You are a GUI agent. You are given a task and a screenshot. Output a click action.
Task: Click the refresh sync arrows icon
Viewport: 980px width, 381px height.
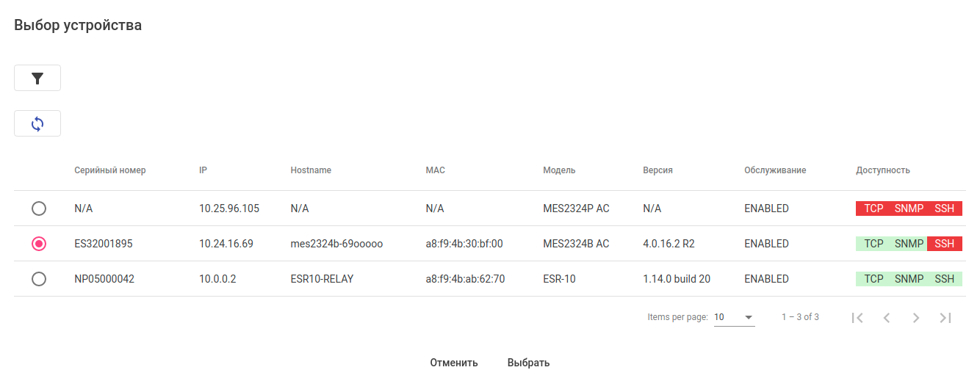coord(37,123)
